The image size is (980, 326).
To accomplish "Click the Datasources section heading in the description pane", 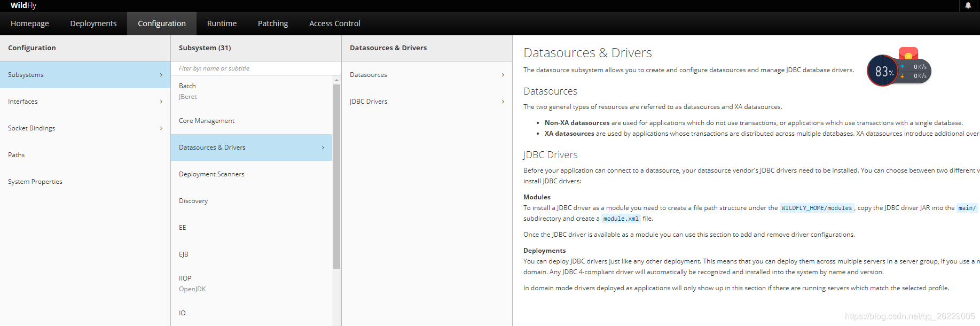I will tap(550, 91).
